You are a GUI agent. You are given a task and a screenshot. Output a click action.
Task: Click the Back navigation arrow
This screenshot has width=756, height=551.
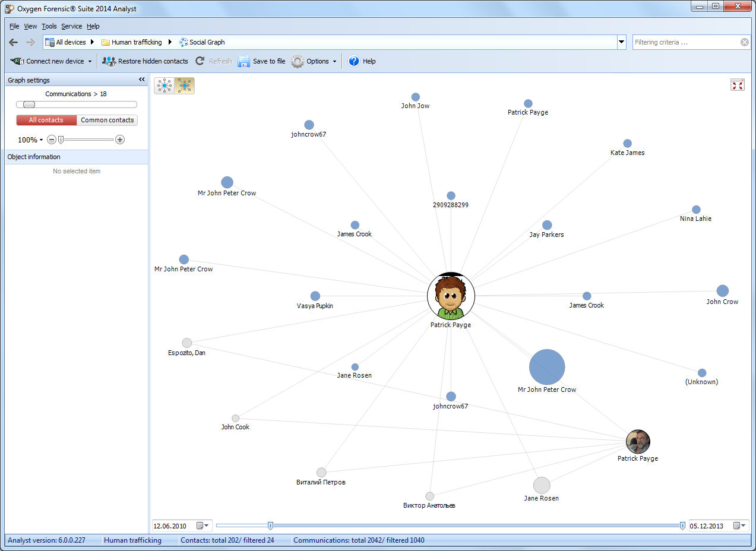pyautogui.click(x=13, y=42)
